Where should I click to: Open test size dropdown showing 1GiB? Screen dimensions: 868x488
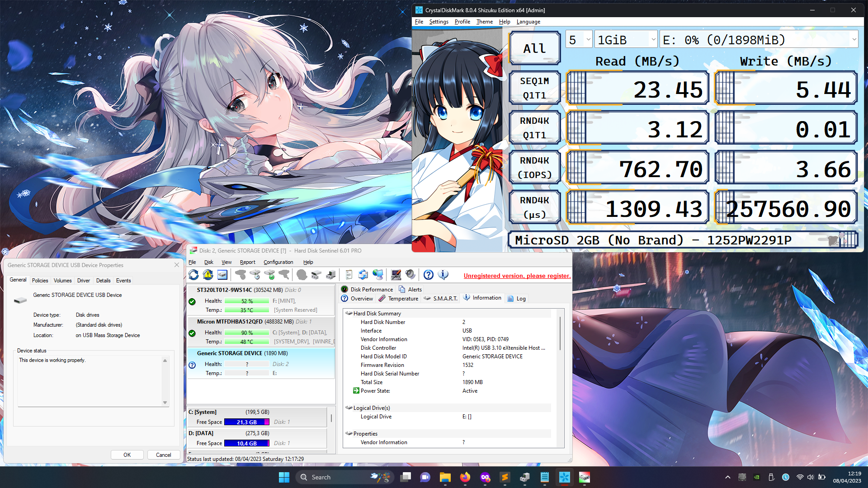tap(626, 40)
